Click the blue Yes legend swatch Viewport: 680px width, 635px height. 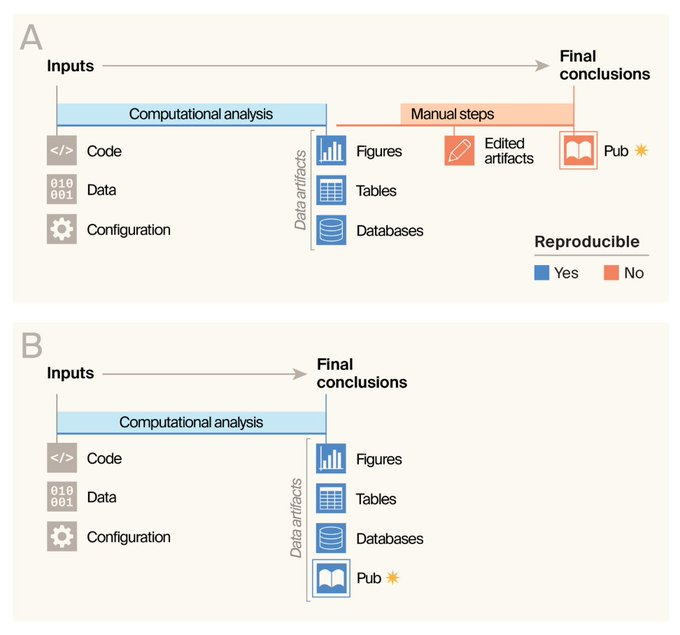pos(541,272)
